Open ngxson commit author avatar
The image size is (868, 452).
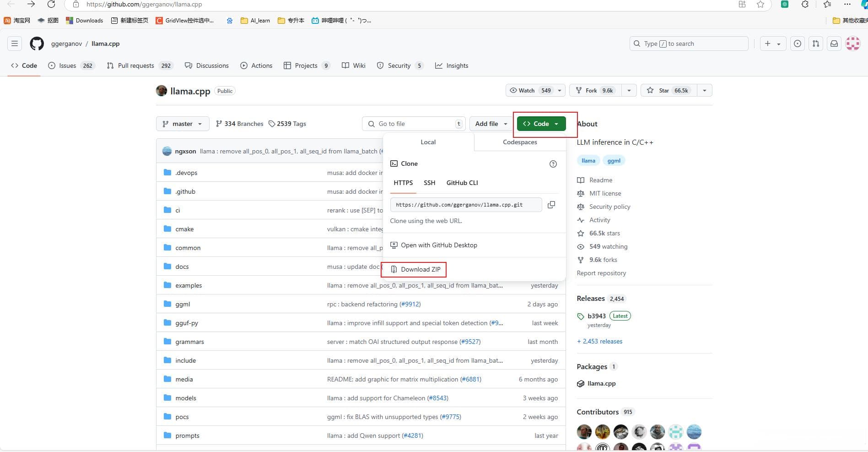[167, 151]
